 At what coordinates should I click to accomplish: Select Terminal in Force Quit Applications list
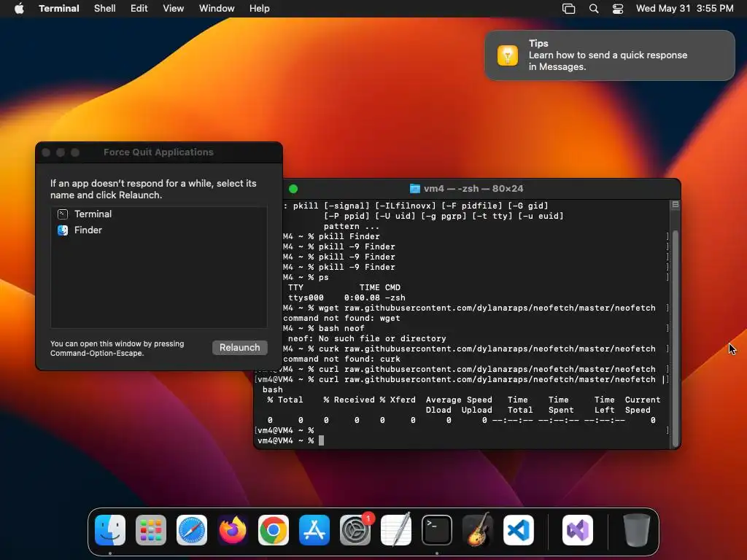pos(158,214)
